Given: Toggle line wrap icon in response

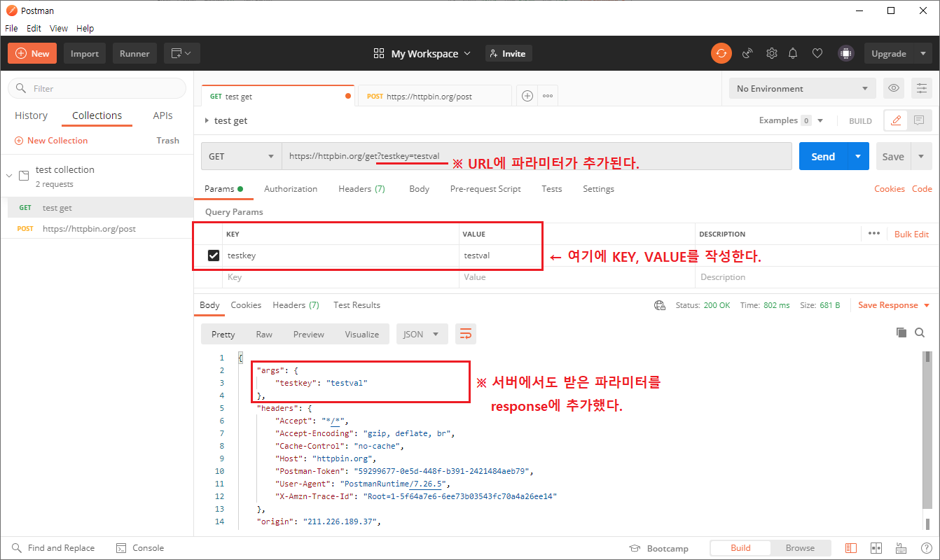Looking at the screenshot, I should [465, 334].
